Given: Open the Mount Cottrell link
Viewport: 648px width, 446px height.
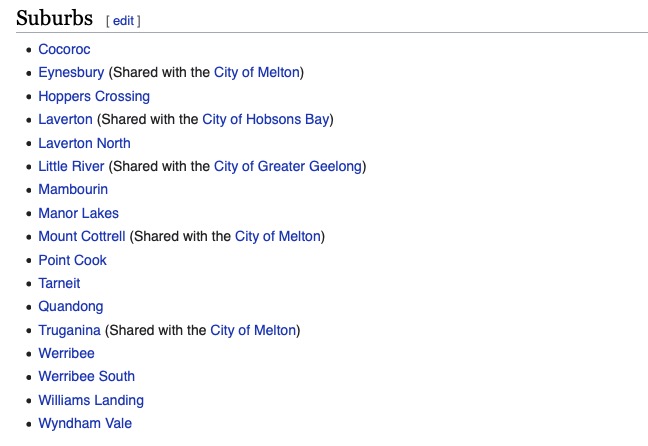Looking at the screenshot, I should click(81, 236).
